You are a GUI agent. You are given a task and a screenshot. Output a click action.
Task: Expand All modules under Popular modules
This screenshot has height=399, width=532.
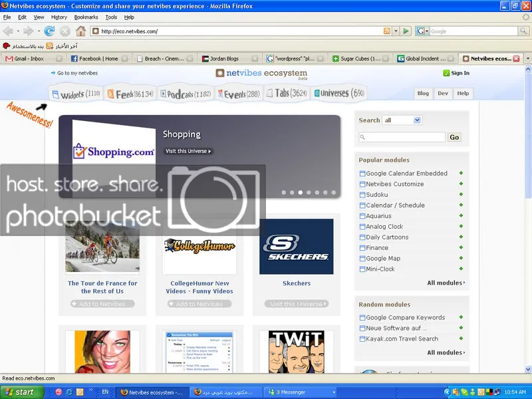(446, 283)
